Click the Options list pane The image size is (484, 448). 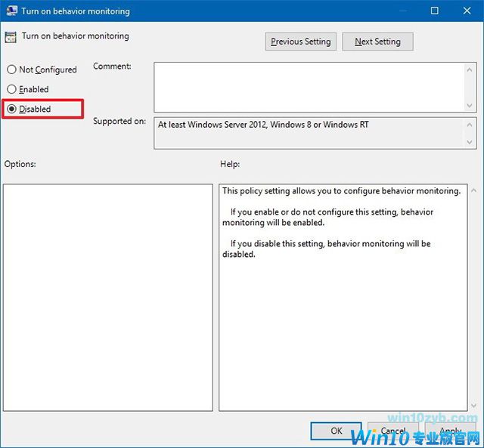click(x=108, y=298)
